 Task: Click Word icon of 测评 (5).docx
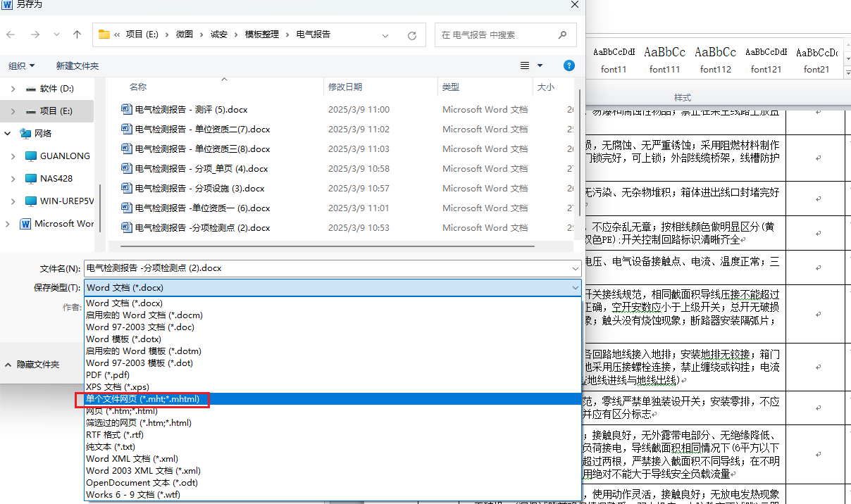pos(127,109)
